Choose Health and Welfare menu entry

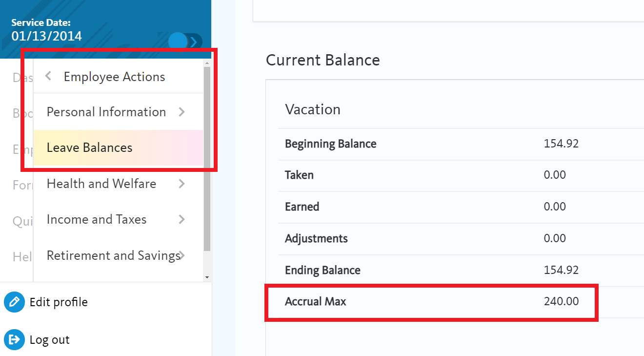(x=101, y=184)
